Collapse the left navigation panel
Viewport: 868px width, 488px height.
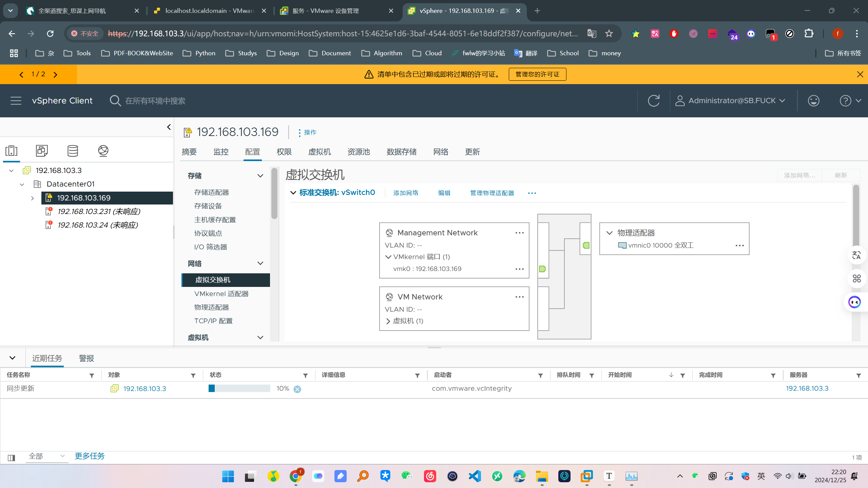click(169, 127)
